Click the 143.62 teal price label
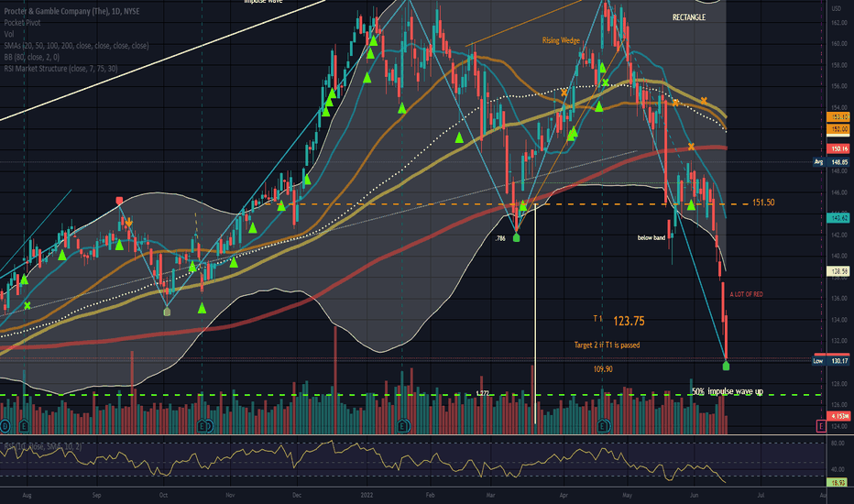Image resolution: width=854 pixels, height=504 pixels. pyautogui.click(x=838, y=217)
